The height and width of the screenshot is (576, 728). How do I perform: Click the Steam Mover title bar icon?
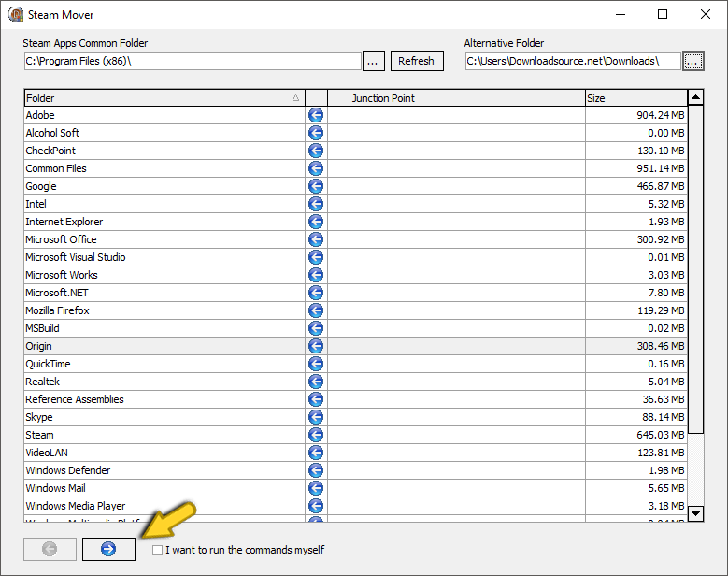click(x=16, y=14)
